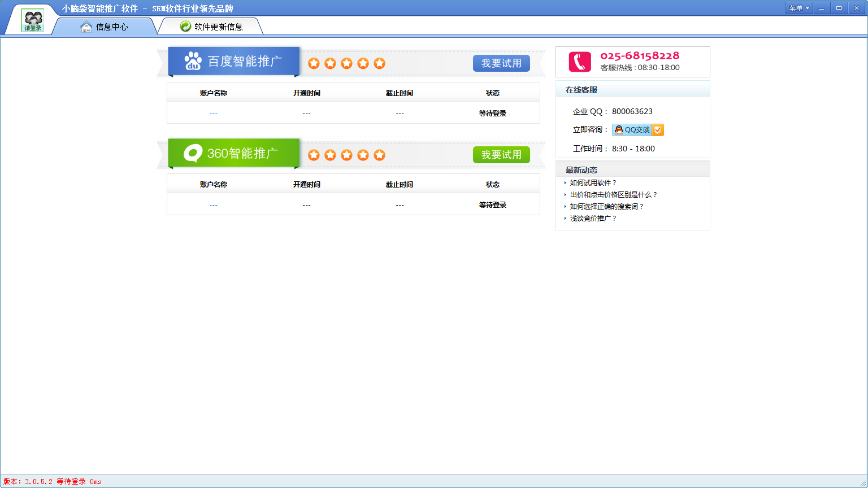Maximize the application window
This screenshot has height=488, width=868.
839,8
